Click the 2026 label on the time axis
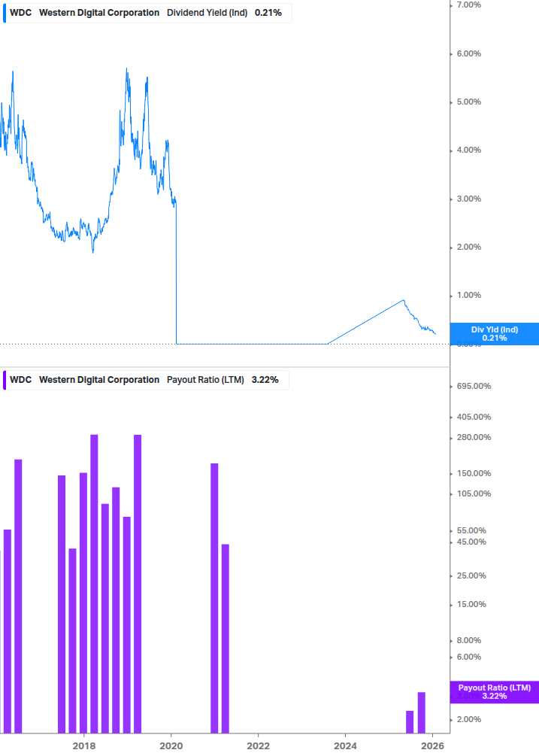The image size is (539, 756). click(432, 745)
